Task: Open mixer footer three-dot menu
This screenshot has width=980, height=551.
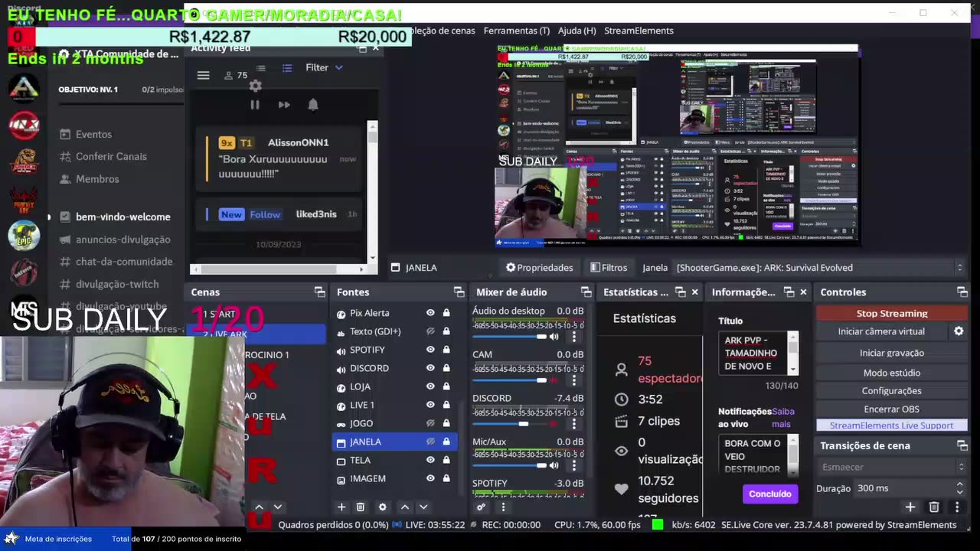Action: click(503, 507)
